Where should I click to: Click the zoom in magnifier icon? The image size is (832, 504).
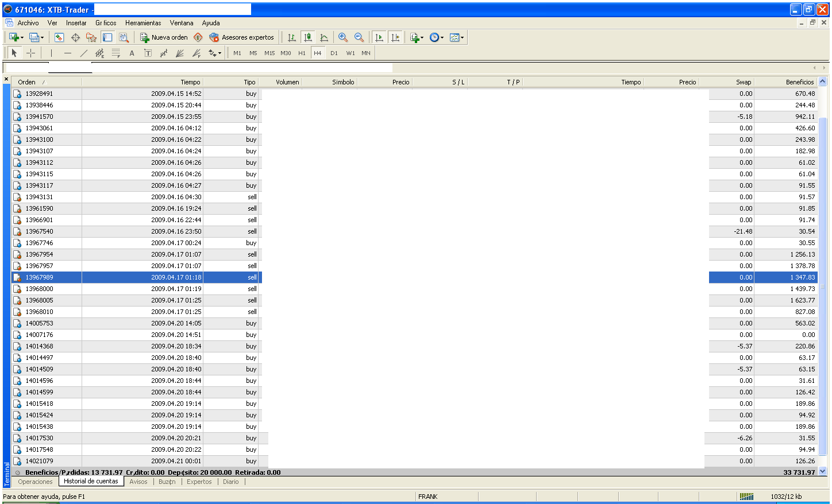343,37
